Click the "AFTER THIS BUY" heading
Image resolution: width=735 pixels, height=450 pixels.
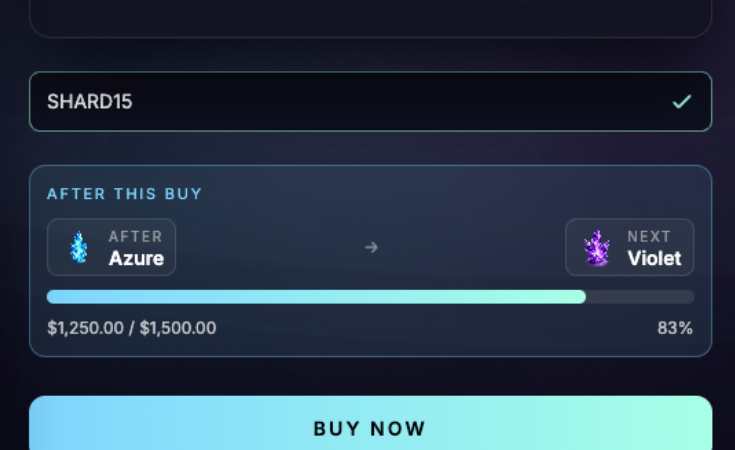point(125,194)
